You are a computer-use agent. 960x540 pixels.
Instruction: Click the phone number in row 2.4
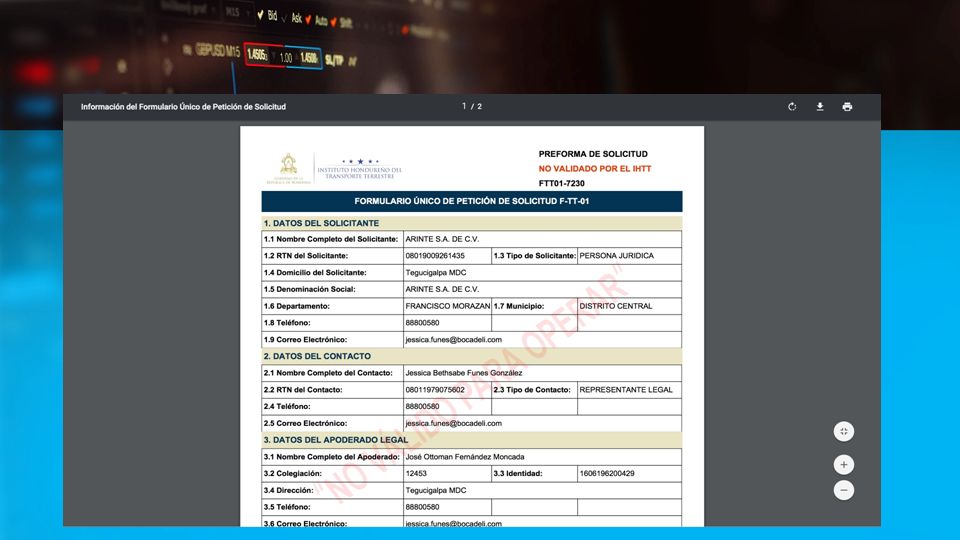pyautogui.click(x=422, y=407)
